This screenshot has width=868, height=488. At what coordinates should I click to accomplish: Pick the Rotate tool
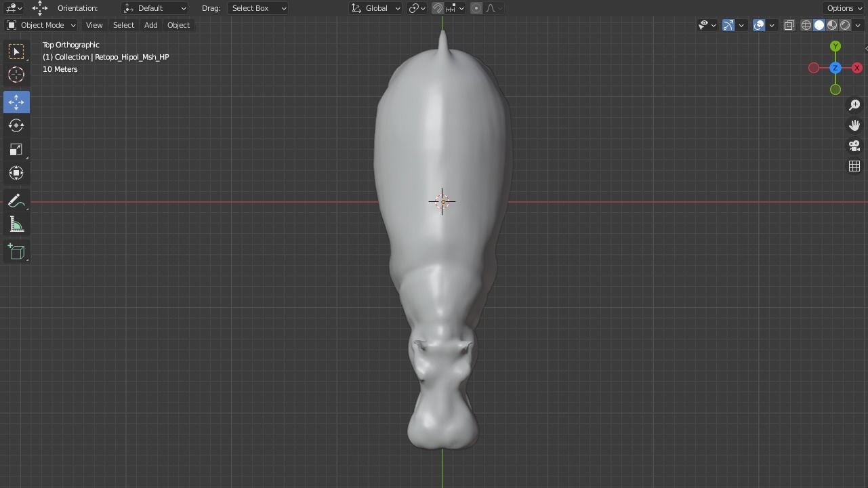click(16, 126)
